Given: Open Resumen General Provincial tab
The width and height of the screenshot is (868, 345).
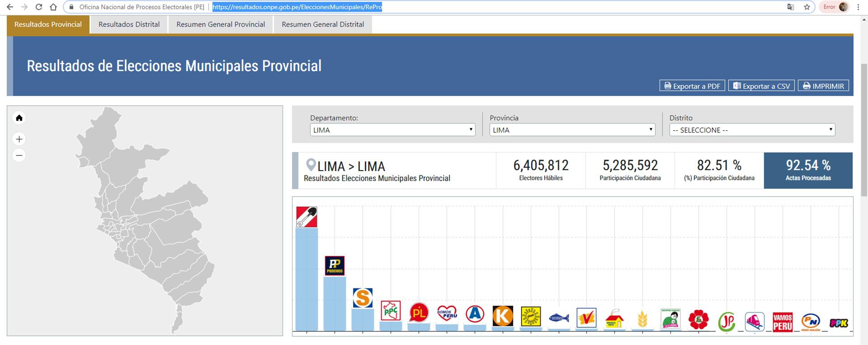Looking at the screenshot, I should click(x=221, y=24).
